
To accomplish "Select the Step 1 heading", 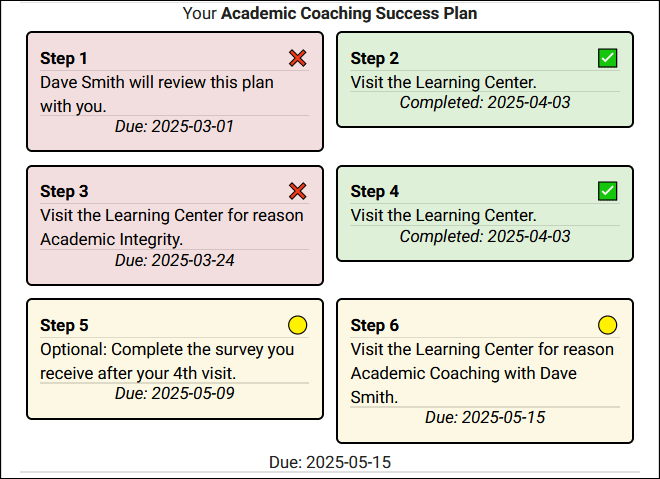I will (64, 59).
